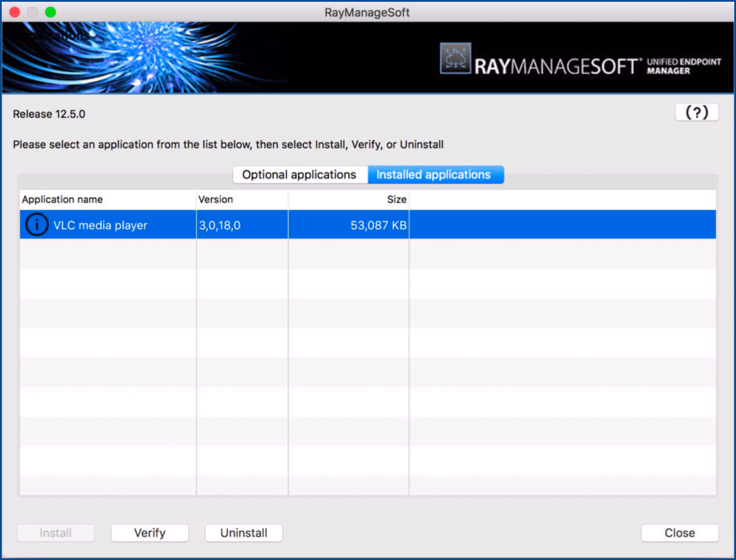Click the Application name column header
Screen dimensions: 736x560
click(x=62, y=199)
